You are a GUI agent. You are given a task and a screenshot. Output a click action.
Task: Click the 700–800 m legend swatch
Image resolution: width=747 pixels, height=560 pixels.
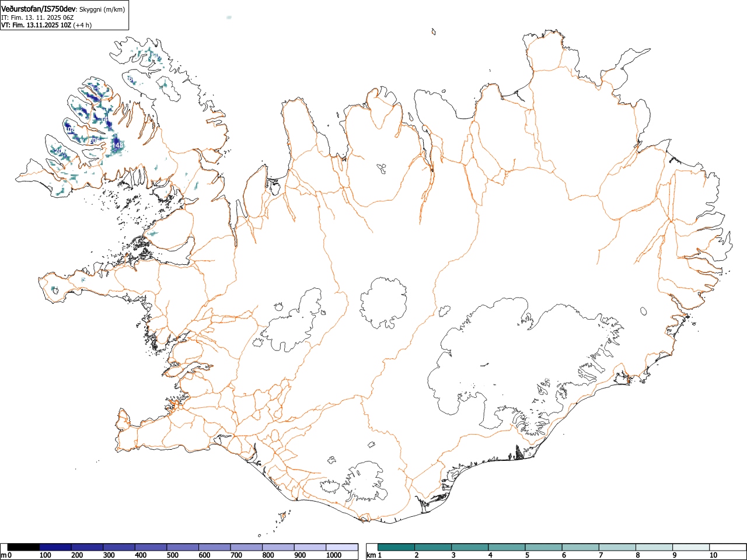246,547
